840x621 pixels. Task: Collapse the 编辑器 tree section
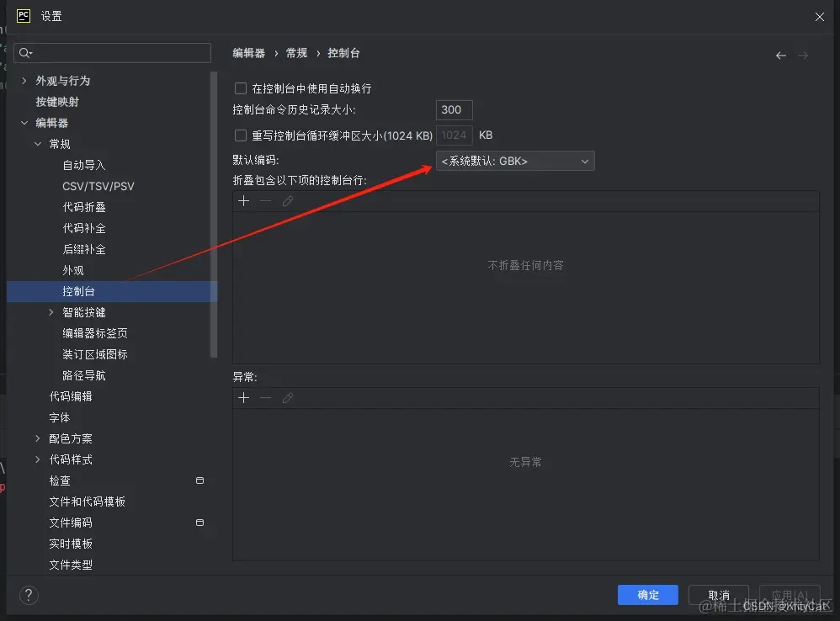click(x=24, y=122)
